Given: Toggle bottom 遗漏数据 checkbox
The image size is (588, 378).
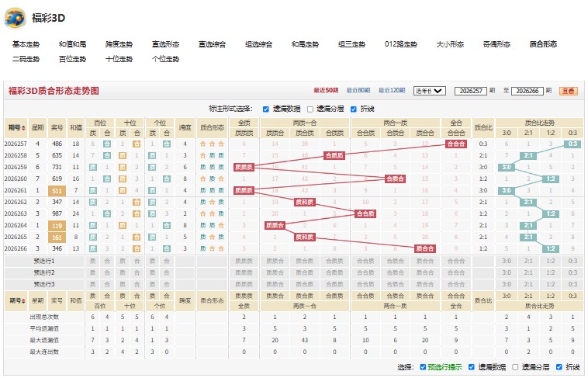Looking at the screenshot, I should tap(472, 367).
